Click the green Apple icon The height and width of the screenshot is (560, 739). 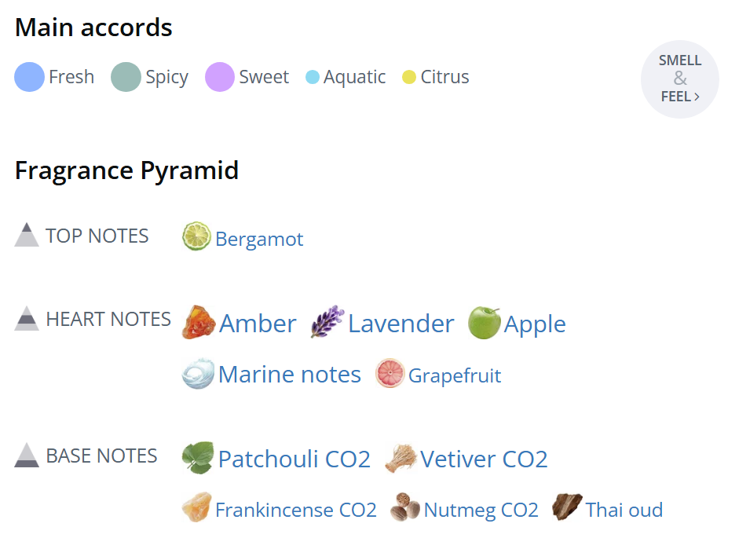pyautogui.click(x=484, y=323)
